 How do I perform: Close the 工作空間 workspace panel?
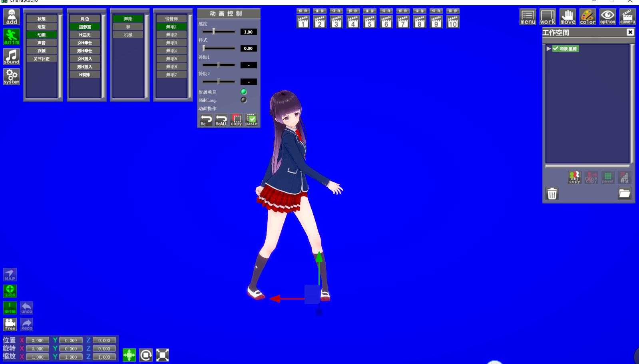pos(630,32)
